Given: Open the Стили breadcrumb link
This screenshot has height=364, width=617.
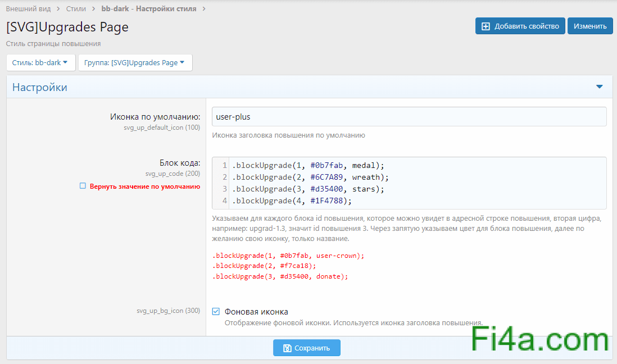Looking at the screenshot, I should [x=76, y=8].
